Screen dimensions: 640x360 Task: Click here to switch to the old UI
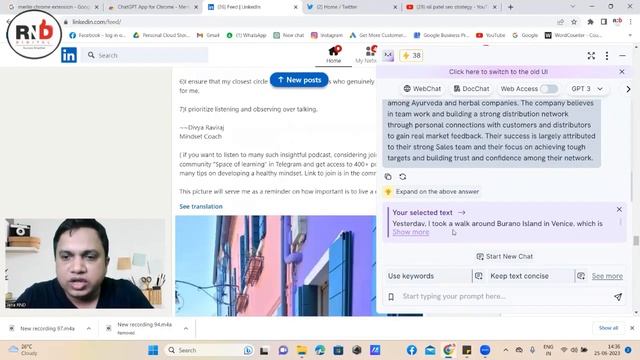pos(498,72)
